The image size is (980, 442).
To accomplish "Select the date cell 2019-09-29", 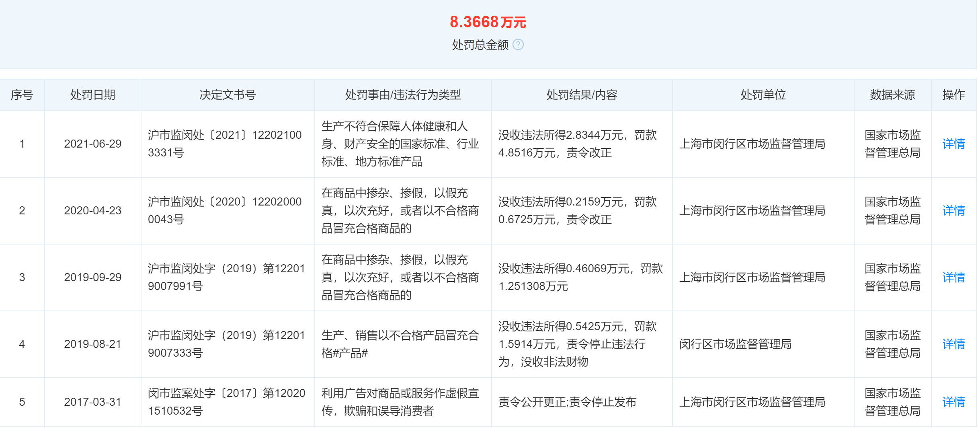I will point(93,278).
